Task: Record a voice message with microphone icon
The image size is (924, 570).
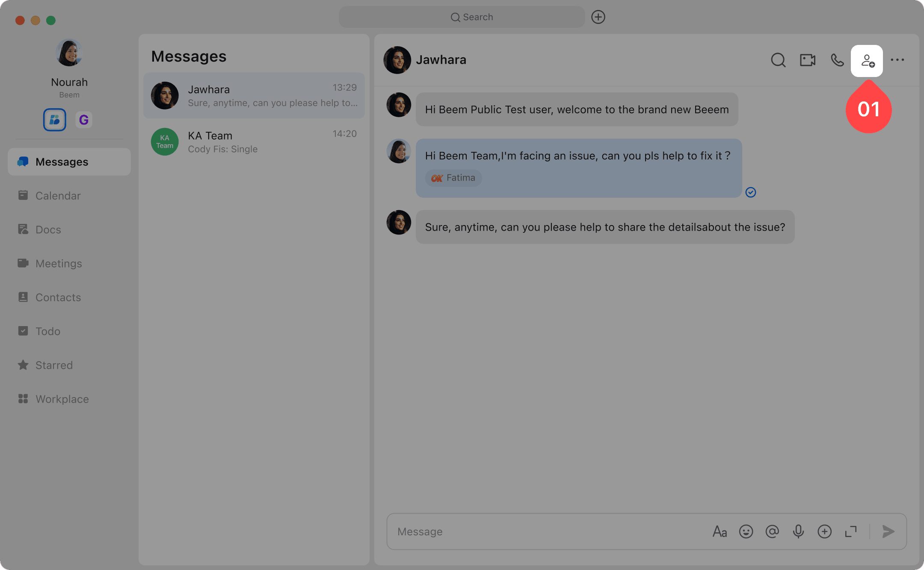Action: click(798, 531)
